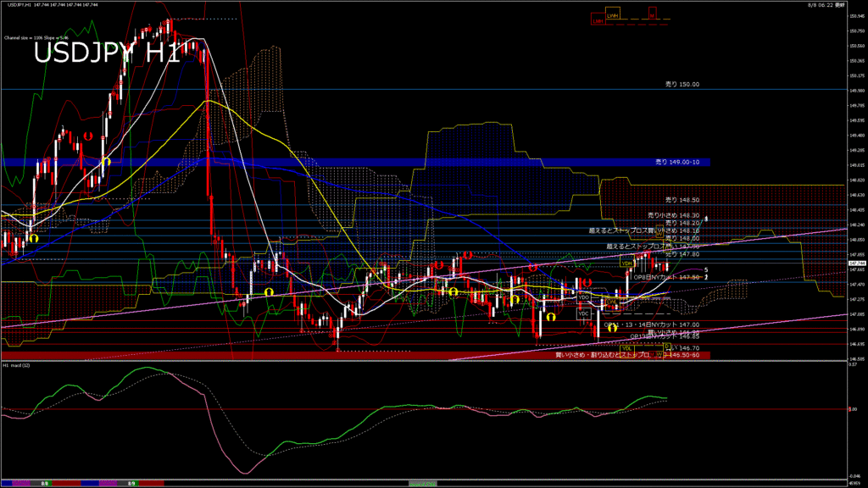
Task: Click the YDH yellow label box
Action: coord(628,263)
